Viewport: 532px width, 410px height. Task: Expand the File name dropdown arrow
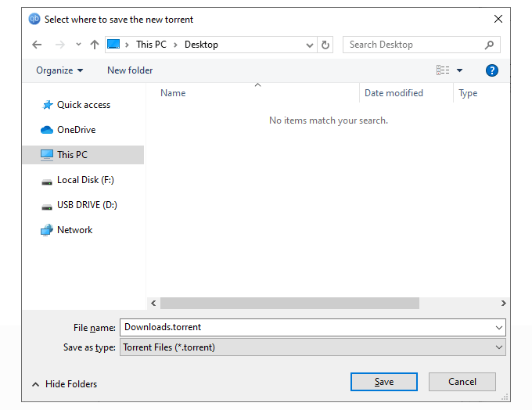point(499,328)
